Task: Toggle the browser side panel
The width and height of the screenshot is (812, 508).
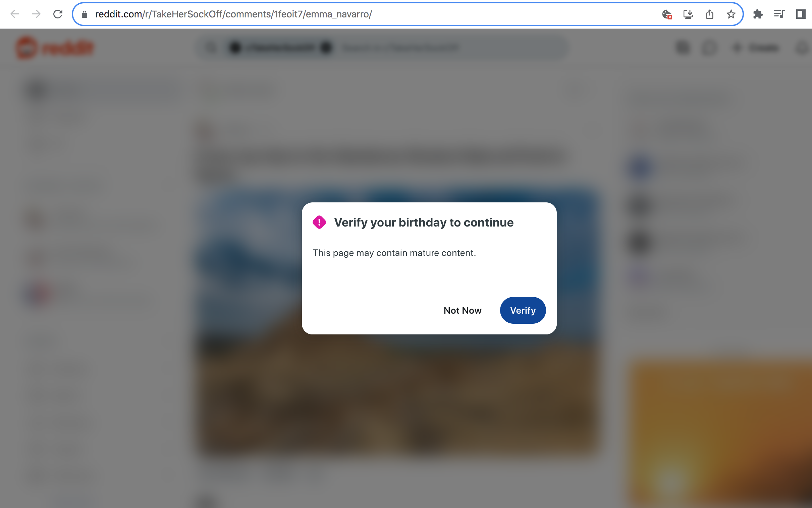Action: pos(801,14)
